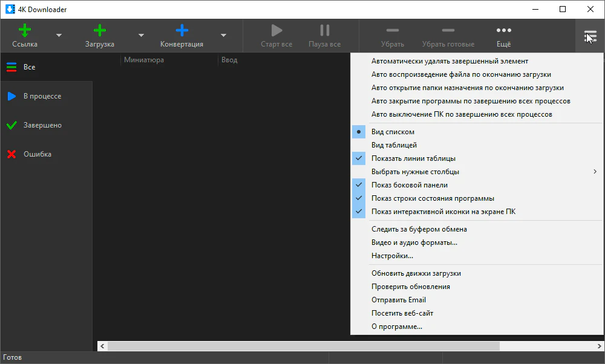Disable Показ боковой панели
605x364 pixels.
coord(410,185)
